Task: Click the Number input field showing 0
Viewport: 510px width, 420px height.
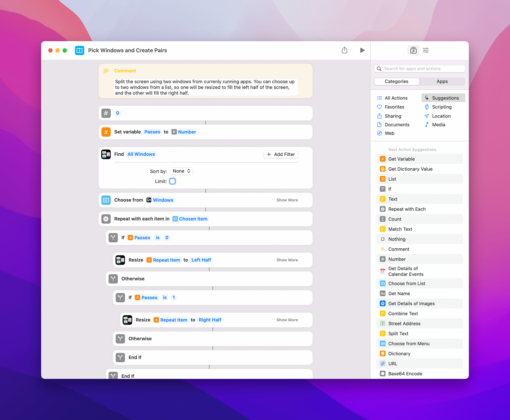Action: pyautogui.click(x=118, y=113)
